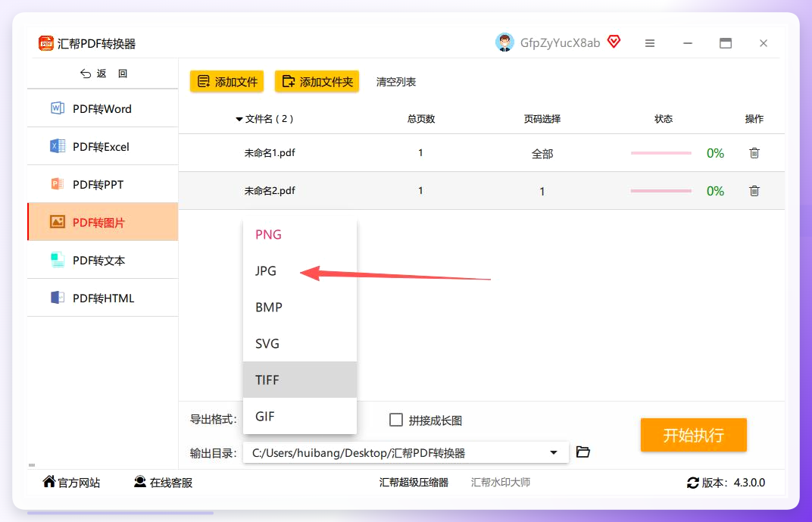Open the 汇帮超级压缩器 link
The width and height of the screenshot is (812, 522).
pyautogui.click(x=414, y=482)
